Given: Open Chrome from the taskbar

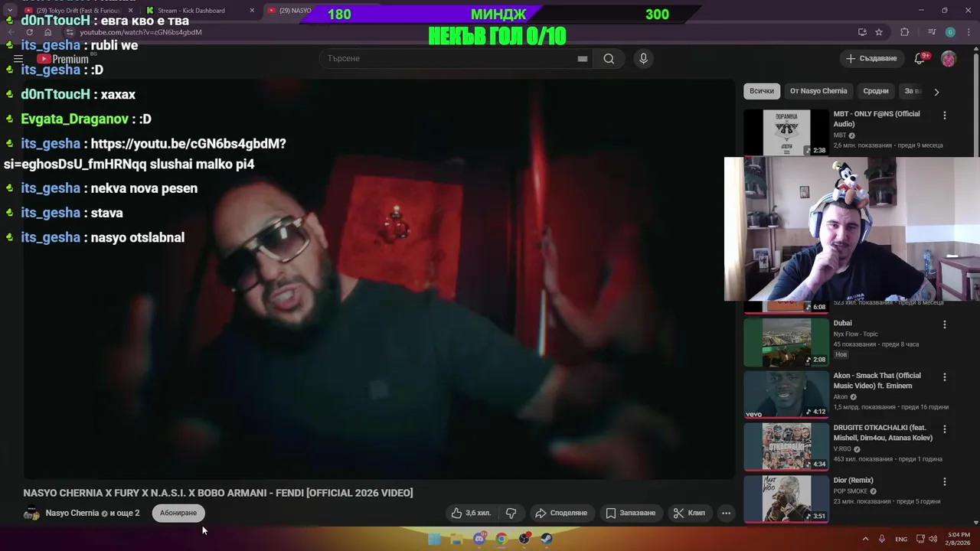Looking at the screenshot, I should point(501,539).
